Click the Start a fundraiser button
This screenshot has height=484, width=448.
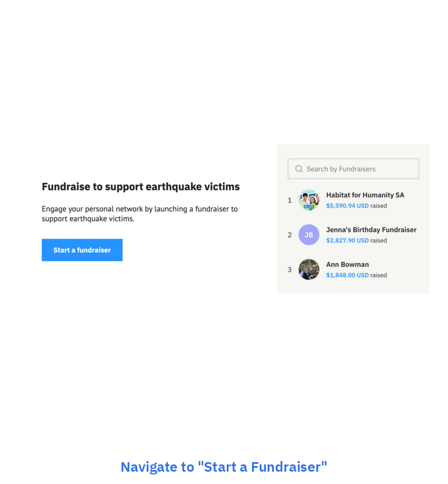pyautogui.click(x=82, y=250)
